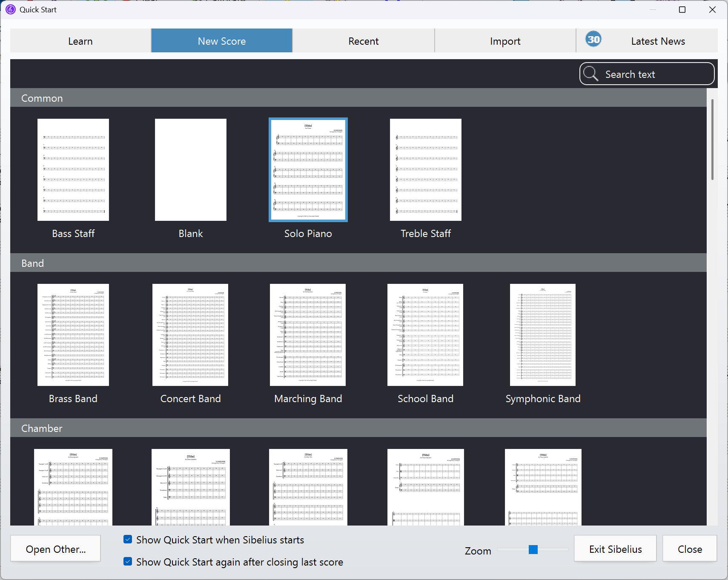Click the 'Zoom' label text

[x=478, y=551]
